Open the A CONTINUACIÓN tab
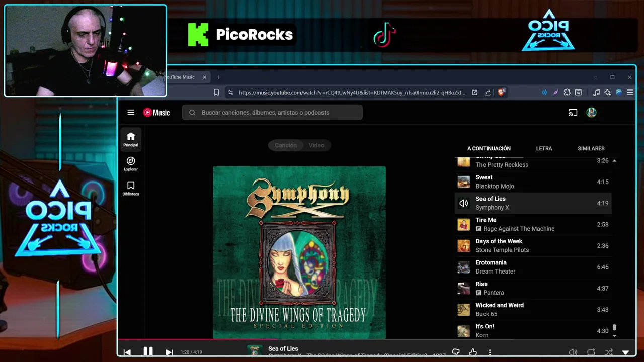644x362 pixels. coord(489,149)
